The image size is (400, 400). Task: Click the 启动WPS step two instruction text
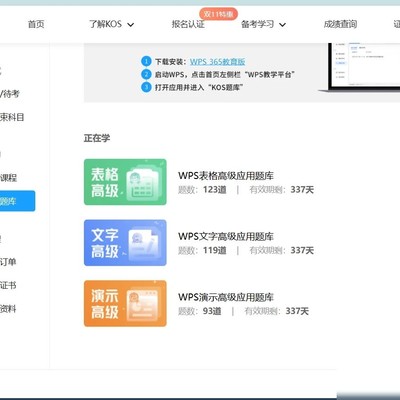pyautogui.click(x=225, y=75)
